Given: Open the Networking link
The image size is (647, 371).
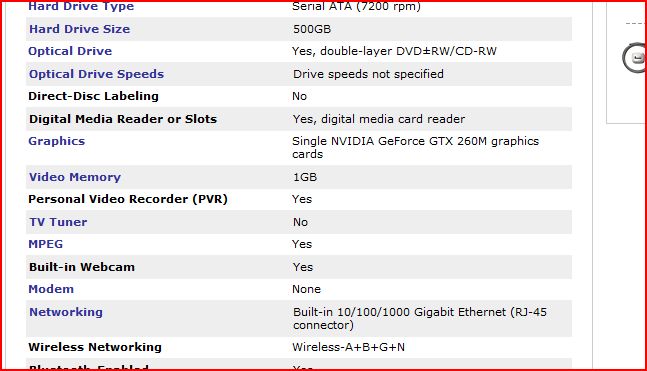Looking at the screenshot, I should coord(66,312).
